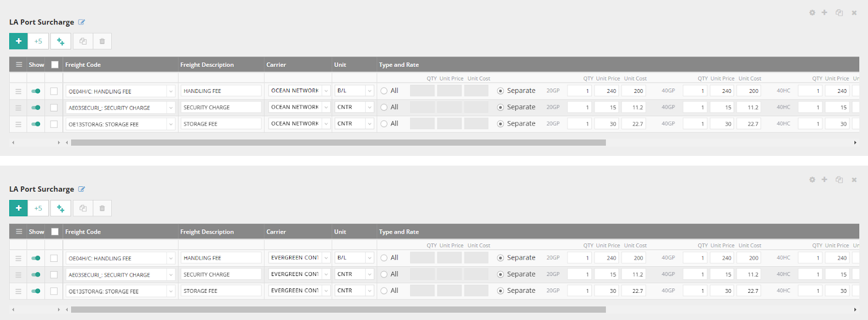Viewport: 868px width, 320px height.
Task: Click the edit title pencil icon in the Ocean Network panel
Action: (82, 22)
